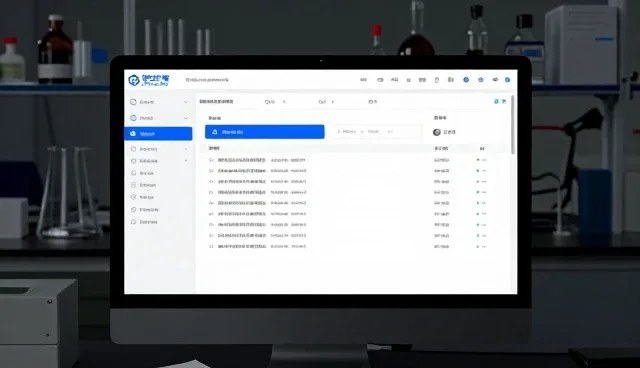Image resolution: width=640 pixels, height=368 pixels.
Task: Click the vertical scrollbar on the right edge
Action: click(513, 124)
